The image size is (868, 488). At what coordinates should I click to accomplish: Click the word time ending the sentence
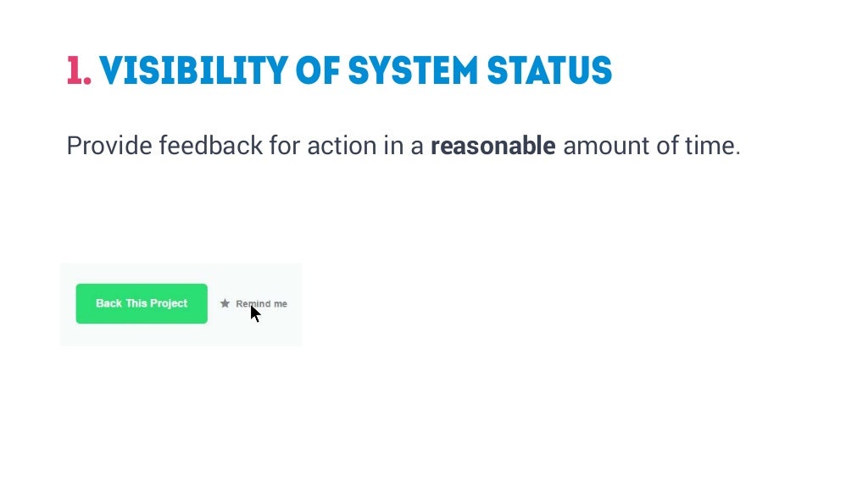pos(710,146)
